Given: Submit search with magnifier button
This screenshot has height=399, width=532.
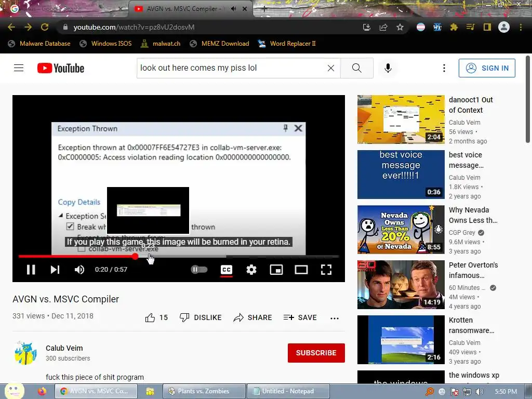Looking at the screenshot, I should (356, 68).
